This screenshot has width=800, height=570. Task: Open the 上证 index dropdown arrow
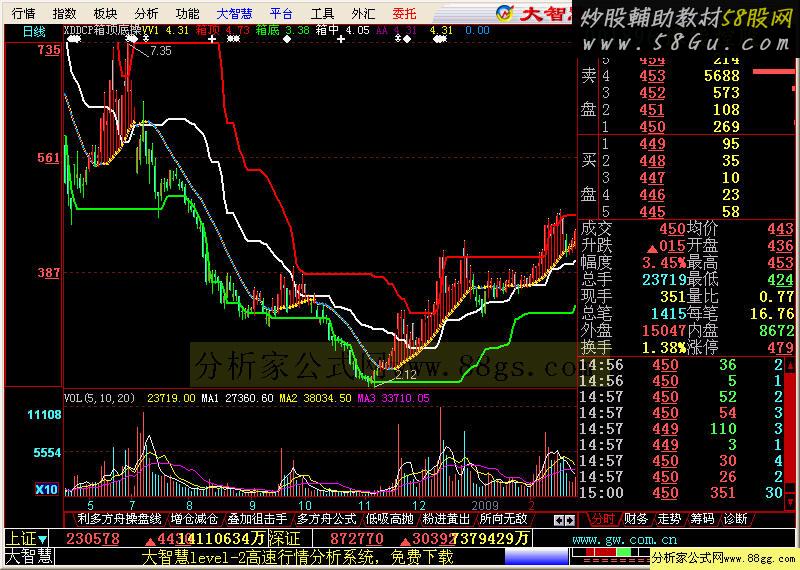pos(43,539)
